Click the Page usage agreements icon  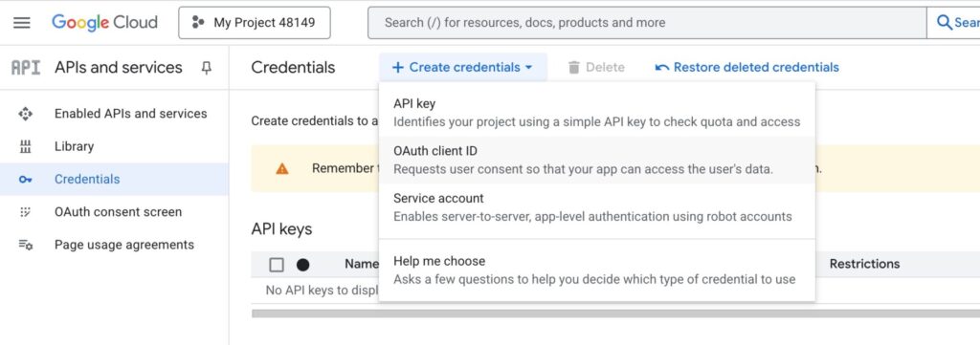(x=26, y=245)
